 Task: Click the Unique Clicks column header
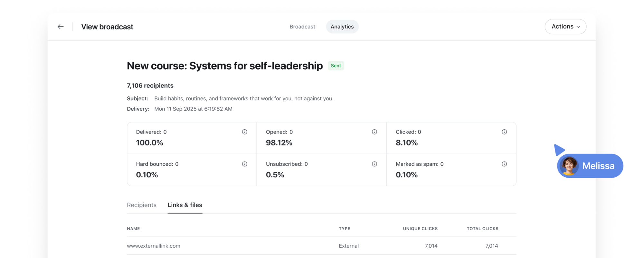[420, 229]
